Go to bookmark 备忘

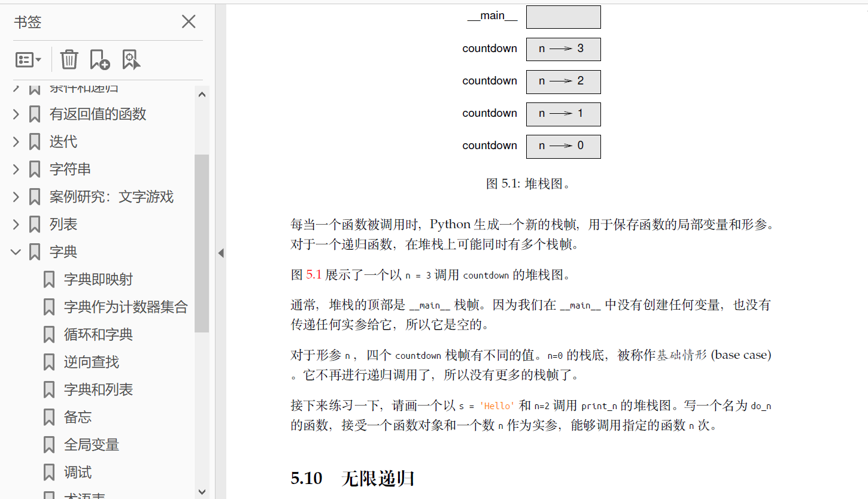point(78,417)
